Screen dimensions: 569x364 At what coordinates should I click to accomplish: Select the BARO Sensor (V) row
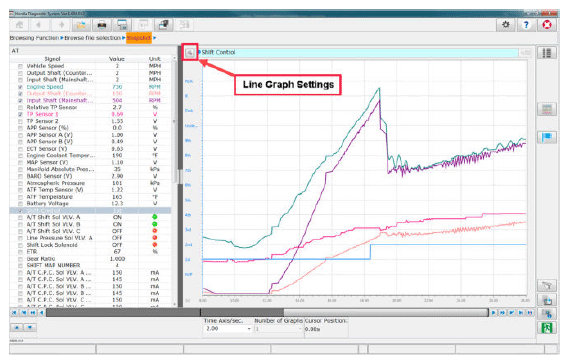[x=90, y=176]
